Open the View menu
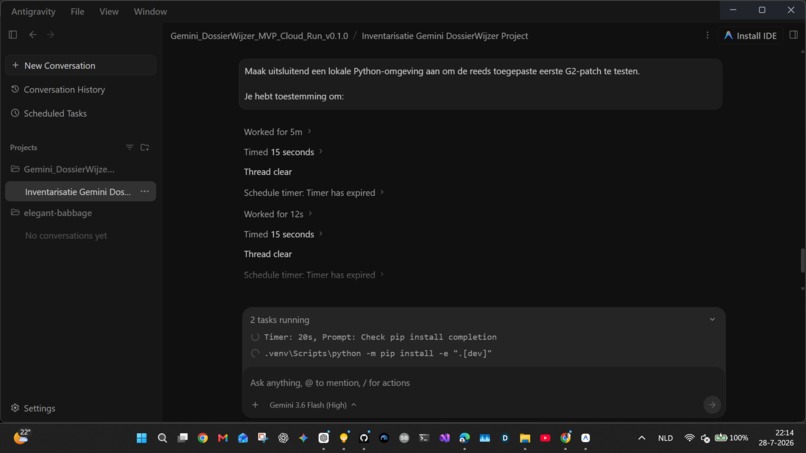Viewport: 806px width, 453px height. 109,11
